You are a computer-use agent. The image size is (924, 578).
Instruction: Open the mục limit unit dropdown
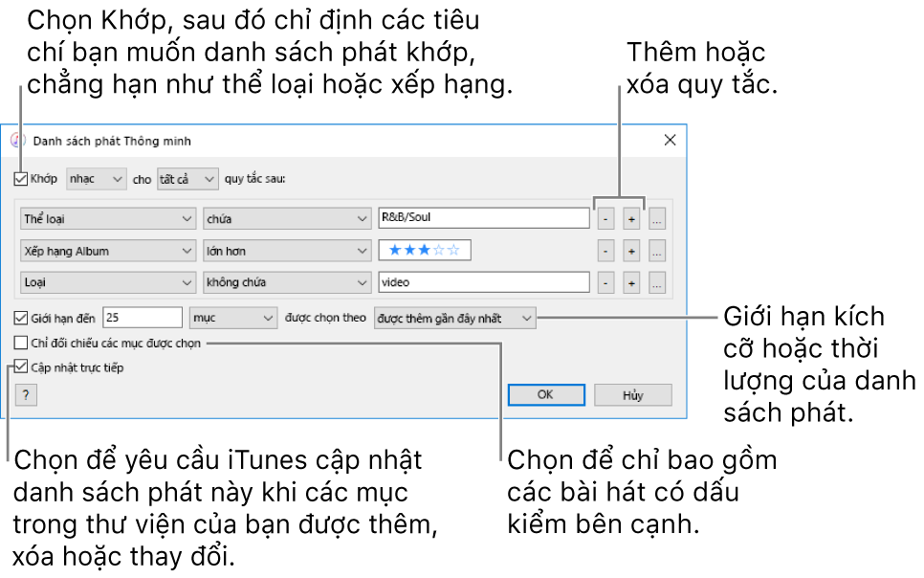233,318
